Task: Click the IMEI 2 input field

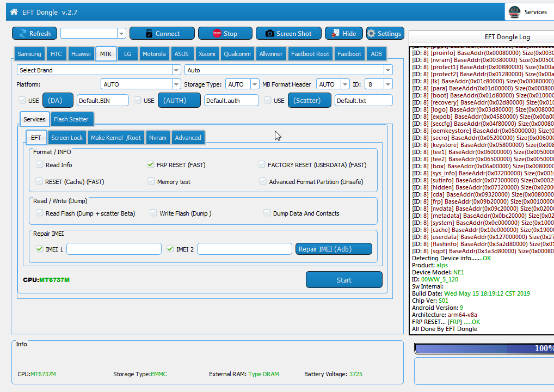Action: [x=244, y=249]
